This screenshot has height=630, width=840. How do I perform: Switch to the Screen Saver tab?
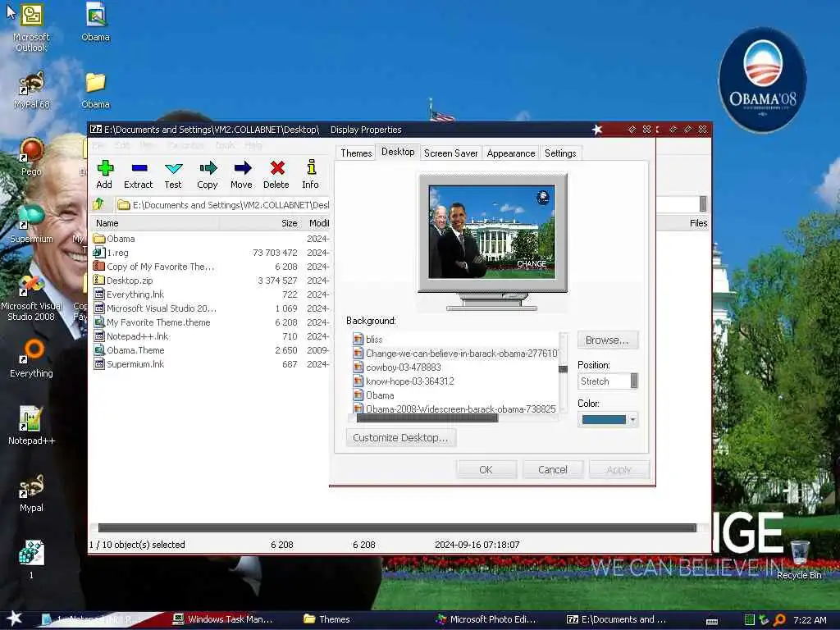coord(450,153)
